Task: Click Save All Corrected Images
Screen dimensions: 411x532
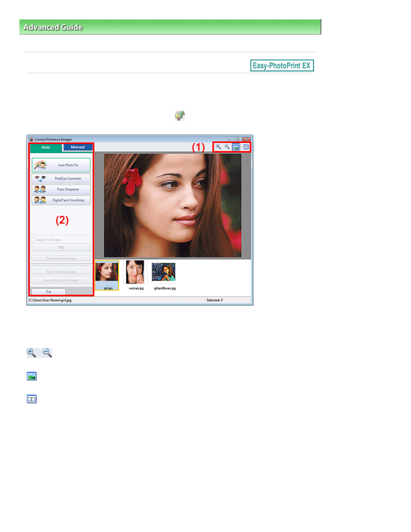Action: click(61, 280)
